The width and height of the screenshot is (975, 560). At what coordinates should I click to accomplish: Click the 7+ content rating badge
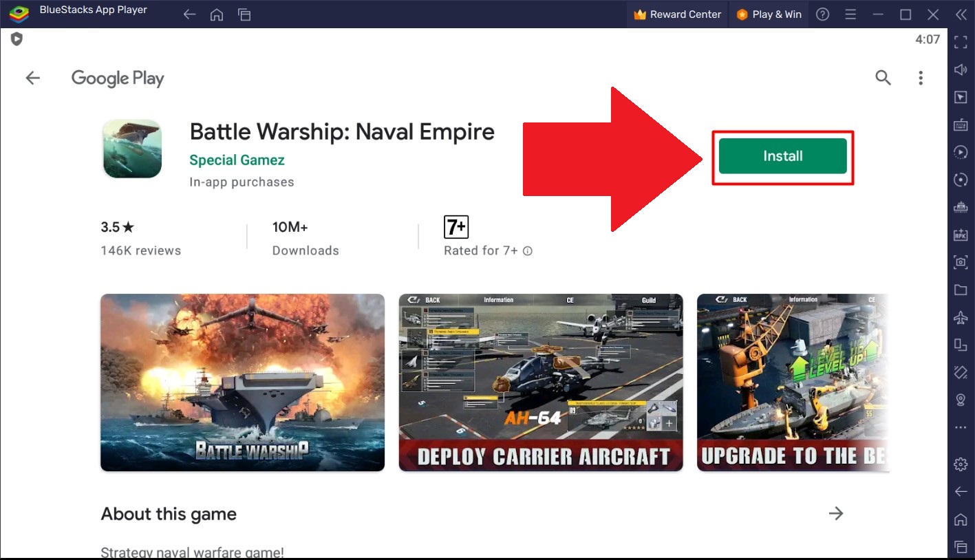click(456, 226)
